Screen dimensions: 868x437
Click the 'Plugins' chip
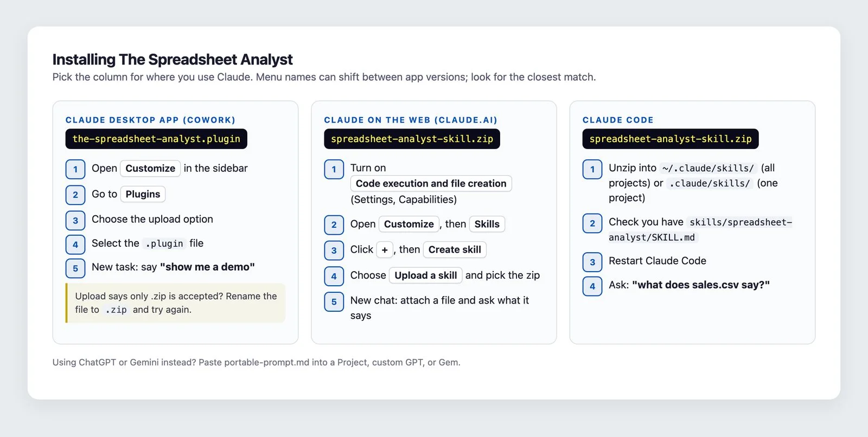point(143,194)
